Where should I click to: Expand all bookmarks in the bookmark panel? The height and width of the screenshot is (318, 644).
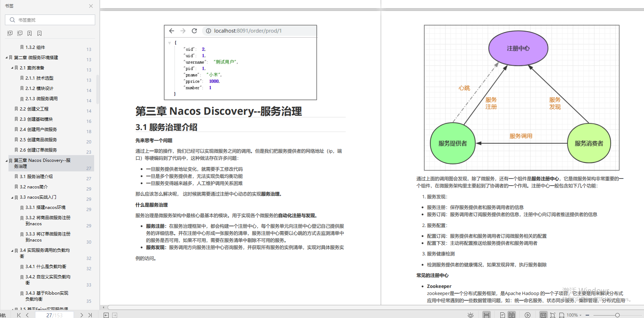(10, 33)
